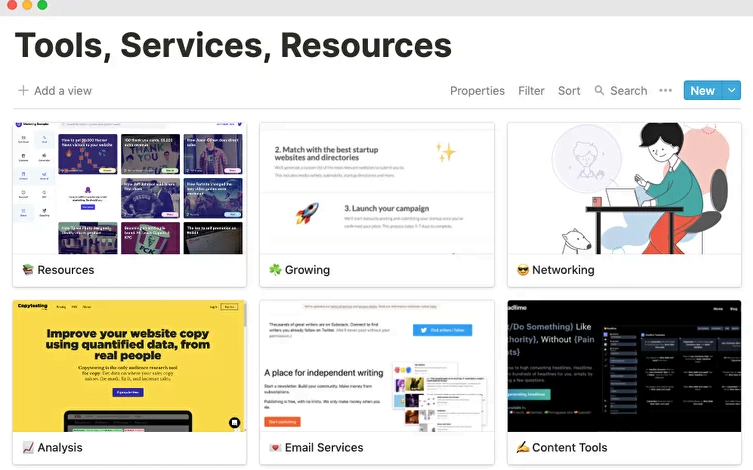This screenshot has width=753, height=470.
Task: Expand the dropdown arrow next to New
Action: coord(732,90)
